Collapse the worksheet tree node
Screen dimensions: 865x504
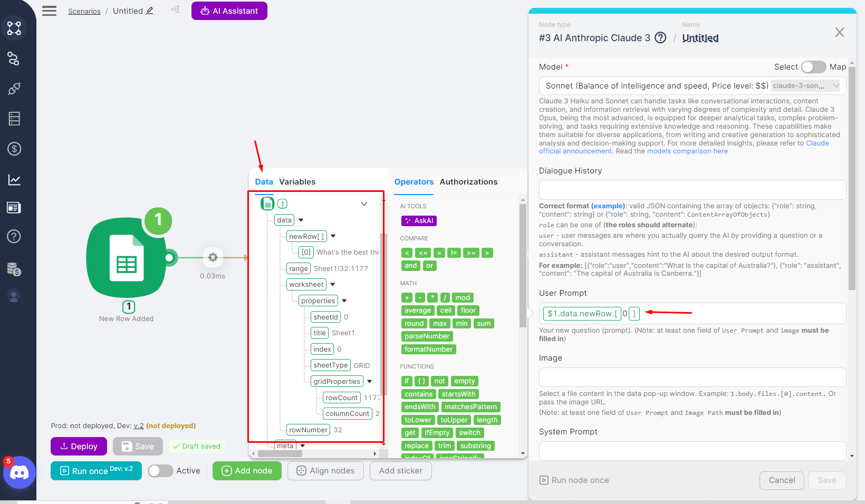coord(333,285)
